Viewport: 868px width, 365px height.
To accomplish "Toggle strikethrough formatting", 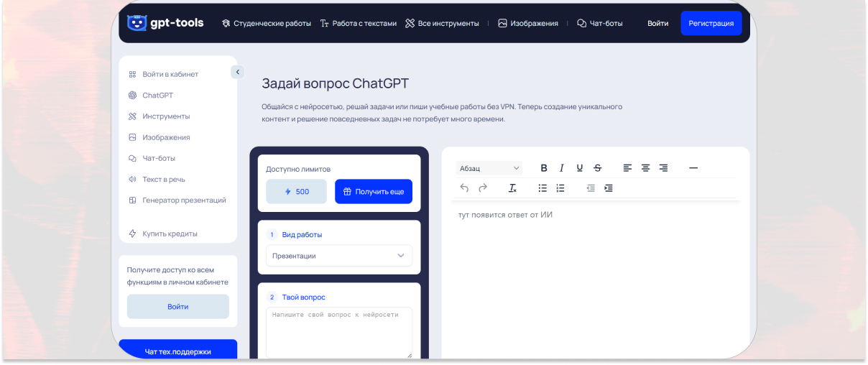I will tap(598, 168).
